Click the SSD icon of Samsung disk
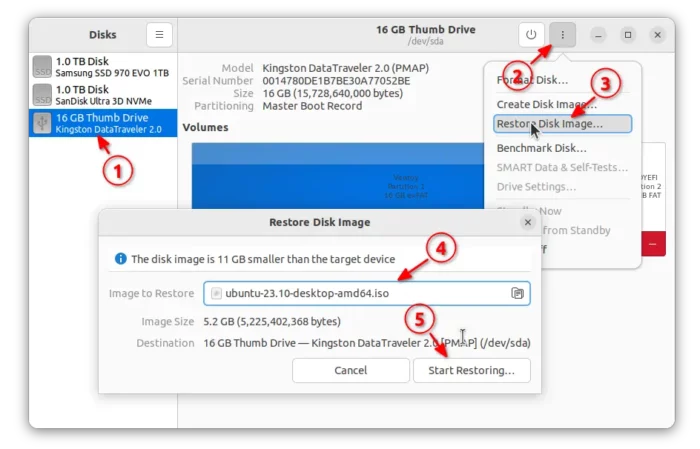Viewport: 700px width, 449px height. point(42,67)
